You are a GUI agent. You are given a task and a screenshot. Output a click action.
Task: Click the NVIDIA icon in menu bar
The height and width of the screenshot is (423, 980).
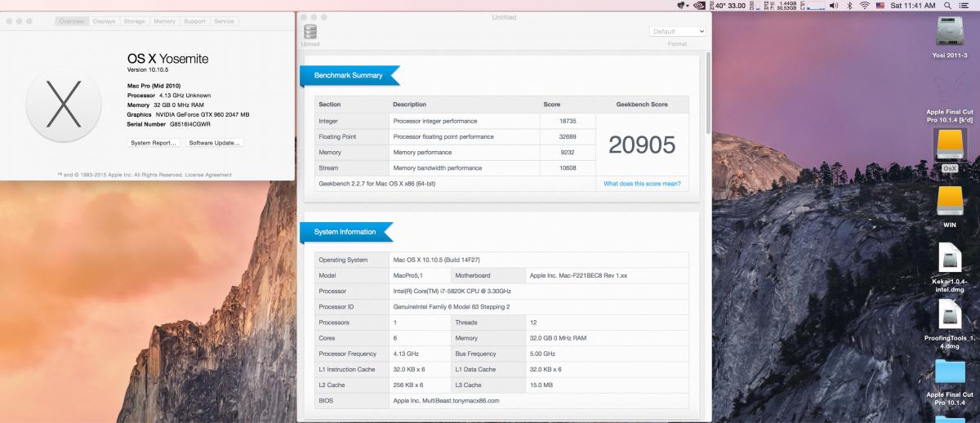[700, 6]
